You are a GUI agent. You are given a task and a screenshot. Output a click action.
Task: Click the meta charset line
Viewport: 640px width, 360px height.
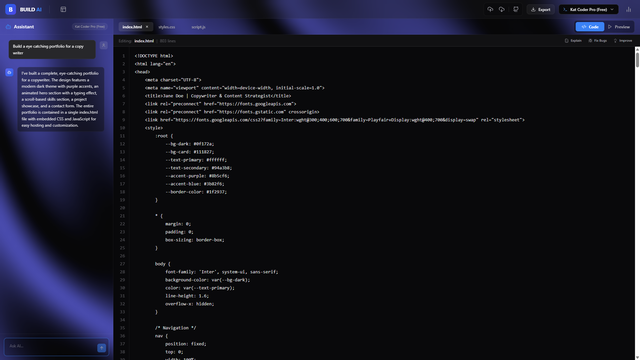173,80
